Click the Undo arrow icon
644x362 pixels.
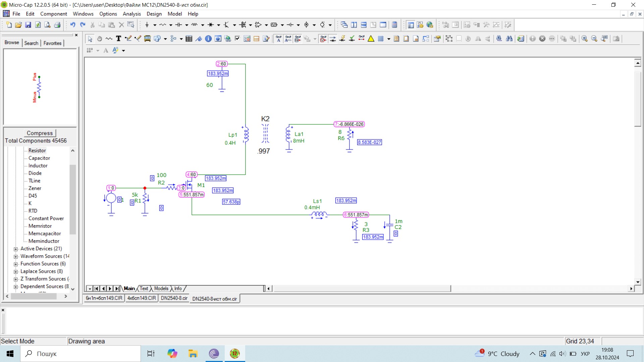tap(73, 25)
